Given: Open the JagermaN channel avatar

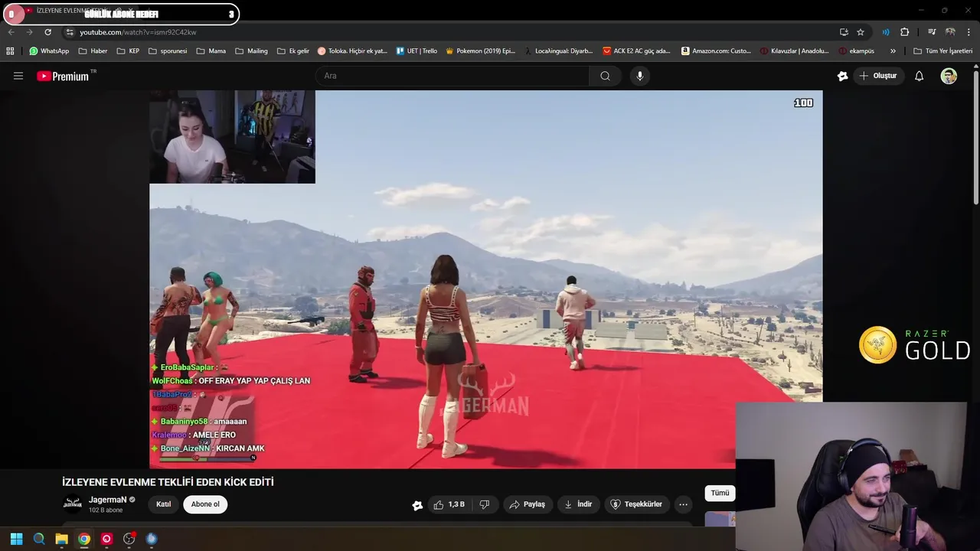Looking at the screenshot, I should point(73,504).
